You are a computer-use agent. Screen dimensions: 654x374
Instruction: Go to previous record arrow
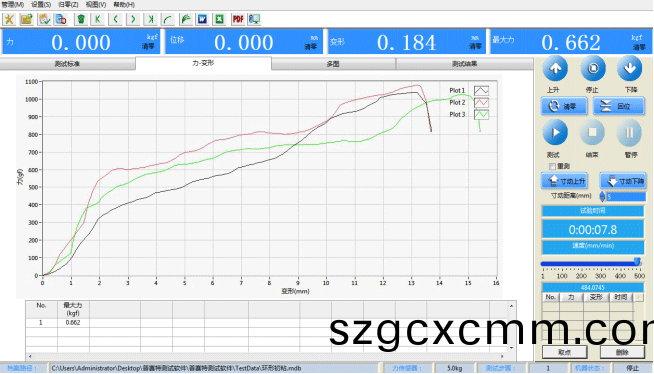coord(116,19)
